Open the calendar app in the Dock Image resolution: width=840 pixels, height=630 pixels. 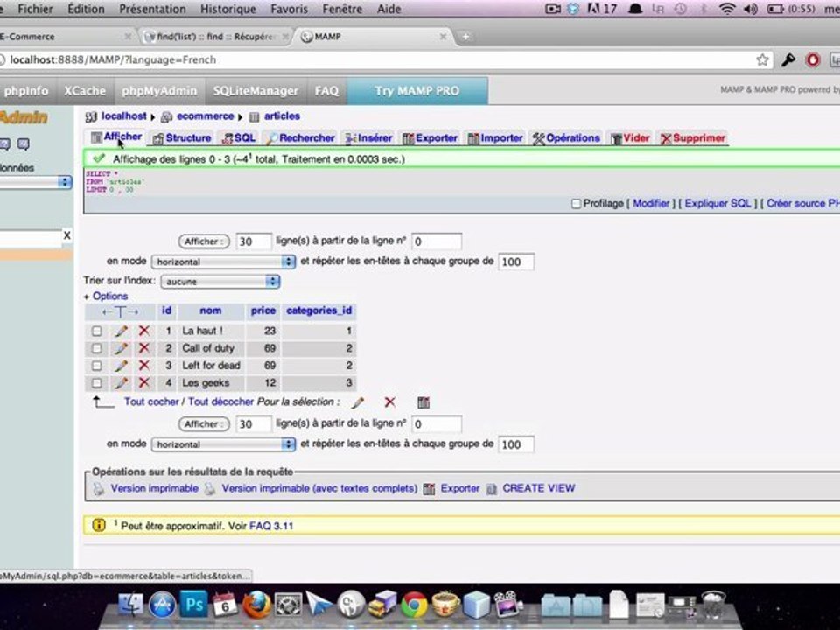tap(225, 605)
